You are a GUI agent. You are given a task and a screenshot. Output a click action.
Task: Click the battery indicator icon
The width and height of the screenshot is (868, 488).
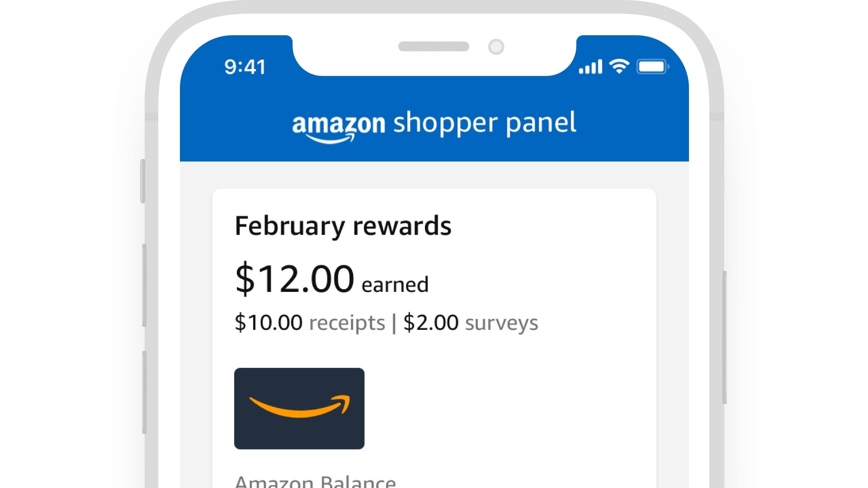coord(652,66)
